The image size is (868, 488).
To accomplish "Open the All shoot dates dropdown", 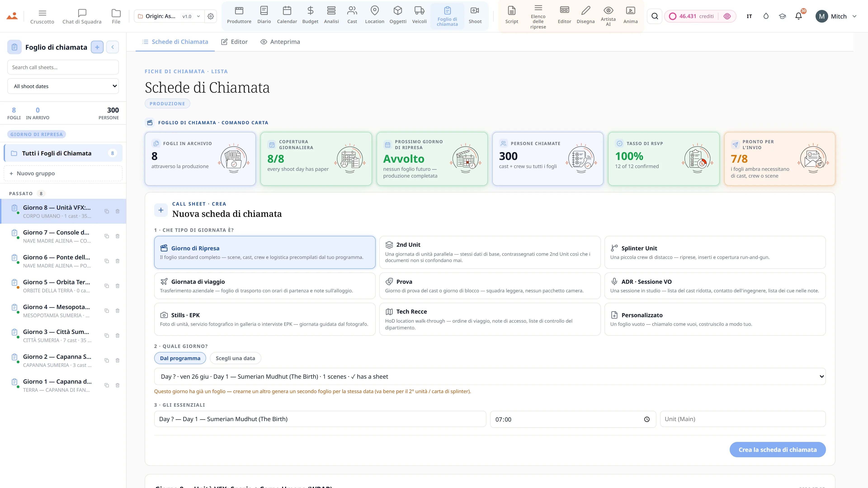I will point(63,86).
